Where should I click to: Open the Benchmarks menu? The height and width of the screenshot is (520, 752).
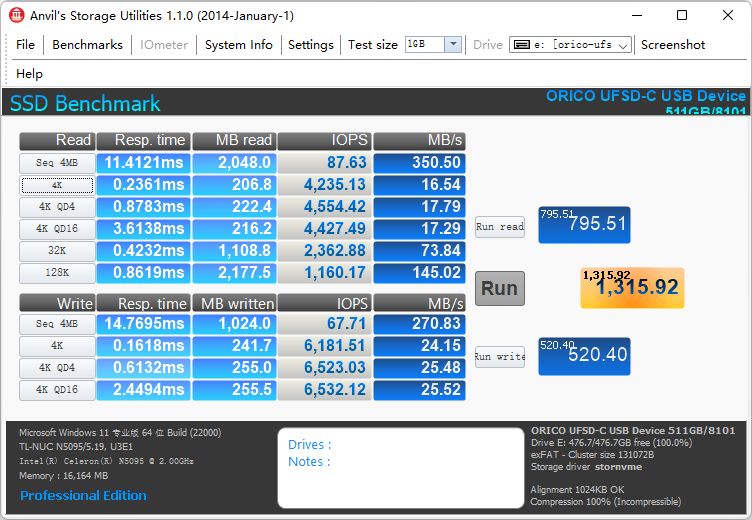coord(87,45)
